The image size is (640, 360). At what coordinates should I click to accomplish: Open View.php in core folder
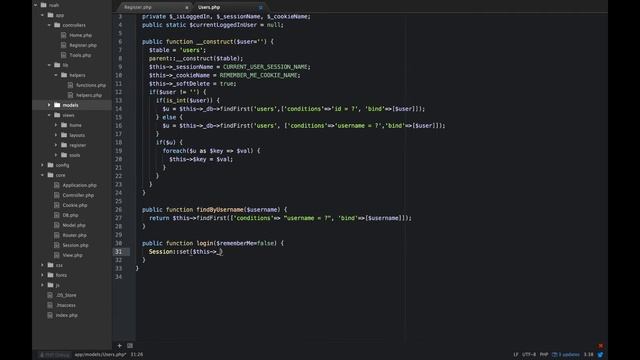pos(72,255)
